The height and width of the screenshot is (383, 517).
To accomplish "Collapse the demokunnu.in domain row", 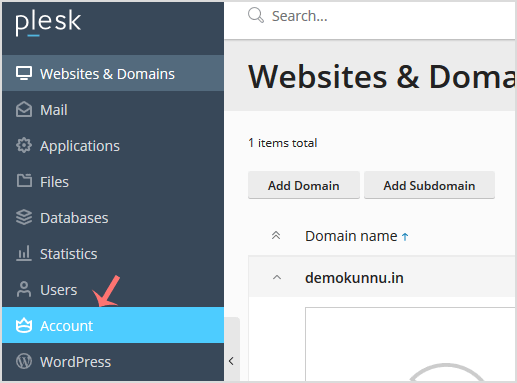I will 277,277.
